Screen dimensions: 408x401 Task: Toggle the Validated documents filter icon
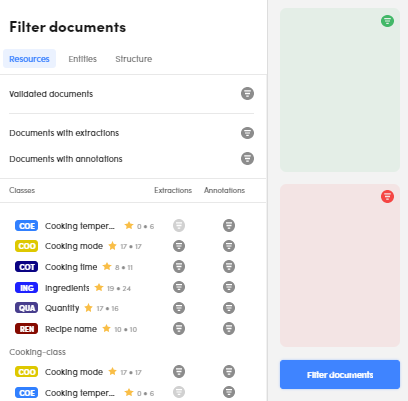tap(247, 94)
